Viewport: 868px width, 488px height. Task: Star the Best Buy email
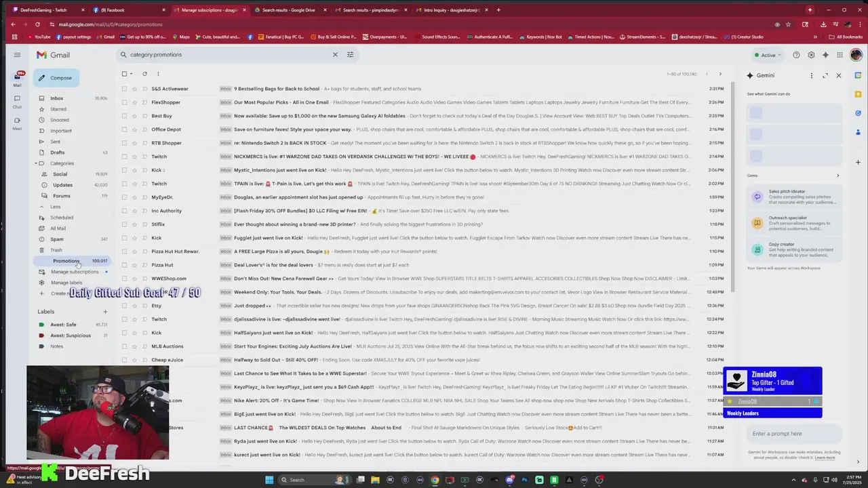click(x=134, y=116)
